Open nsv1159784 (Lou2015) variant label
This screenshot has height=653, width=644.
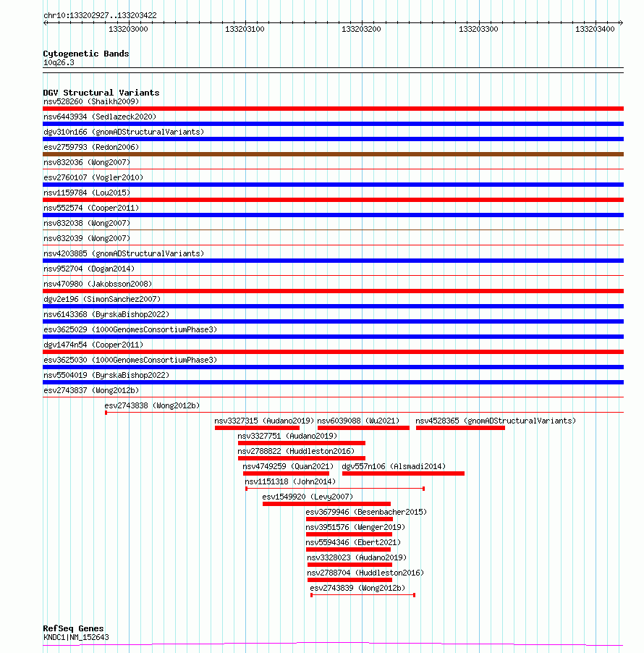(87, 193)
